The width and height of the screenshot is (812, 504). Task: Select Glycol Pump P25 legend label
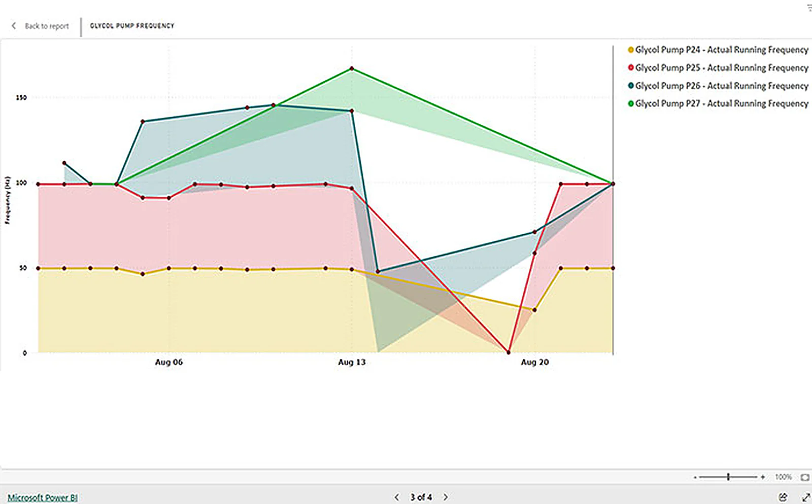(722, 67)
